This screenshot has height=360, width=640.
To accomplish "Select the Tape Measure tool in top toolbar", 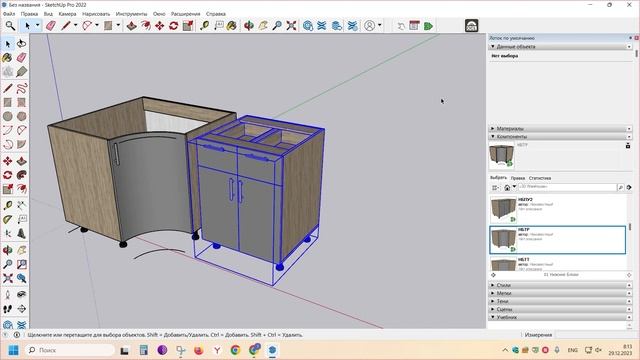I will (x=204, y=26).
